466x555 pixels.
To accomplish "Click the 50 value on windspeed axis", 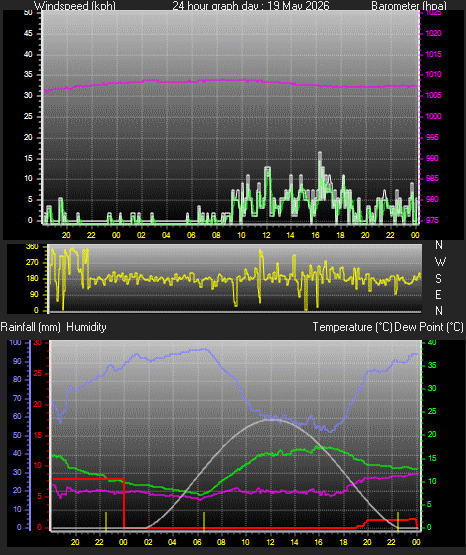I will tap(28, 12).
